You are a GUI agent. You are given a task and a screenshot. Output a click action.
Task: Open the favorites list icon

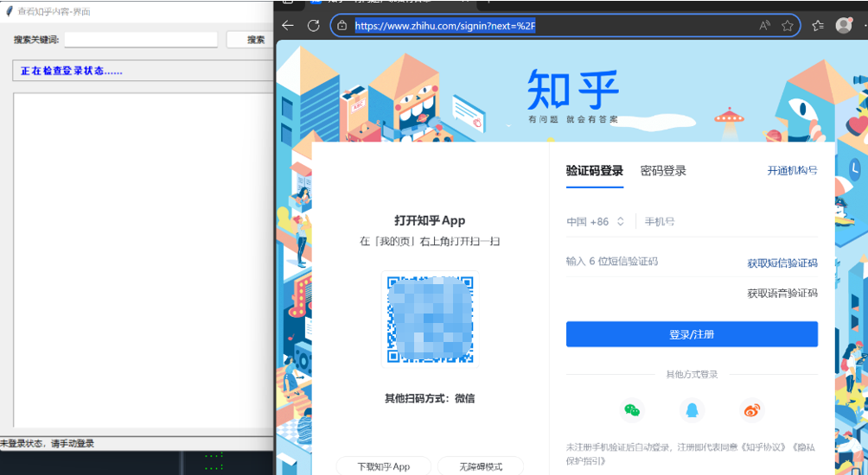[818, 25]
